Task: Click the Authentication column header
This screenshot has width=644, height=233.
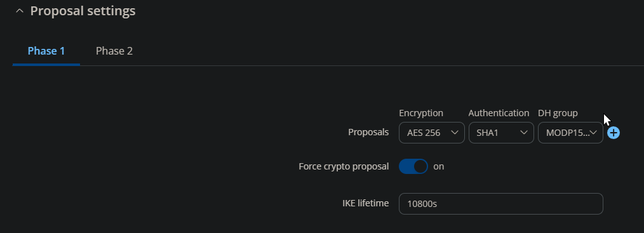Action: [499, 113]
